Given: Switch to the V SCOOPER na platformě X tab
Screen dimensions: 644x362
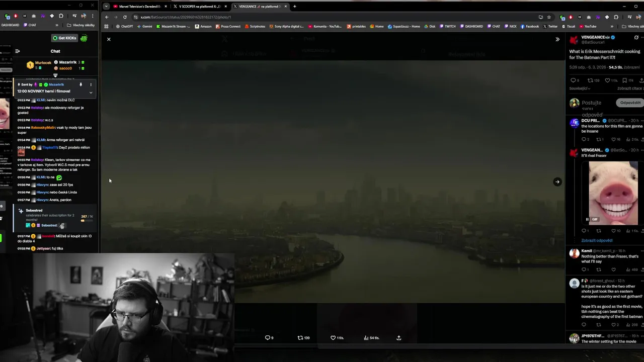Looking at the screenshot, I should coord(200,7).
